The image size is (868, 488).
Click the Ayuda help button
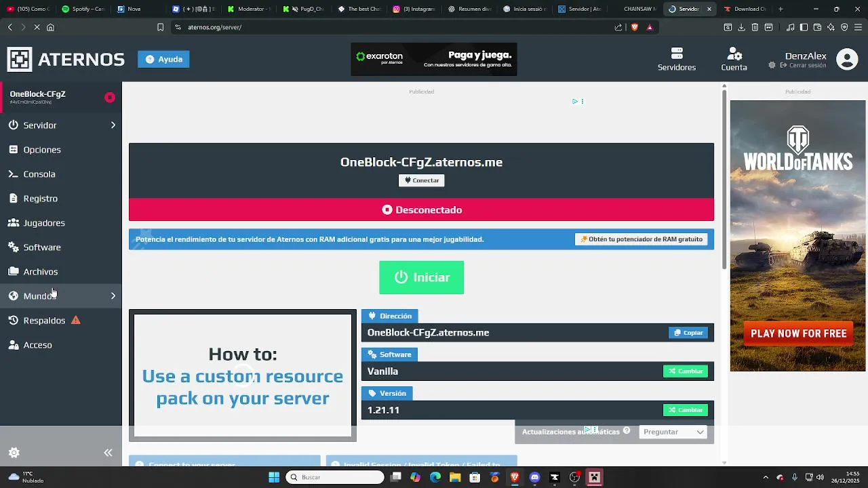(x=163, y=59)
